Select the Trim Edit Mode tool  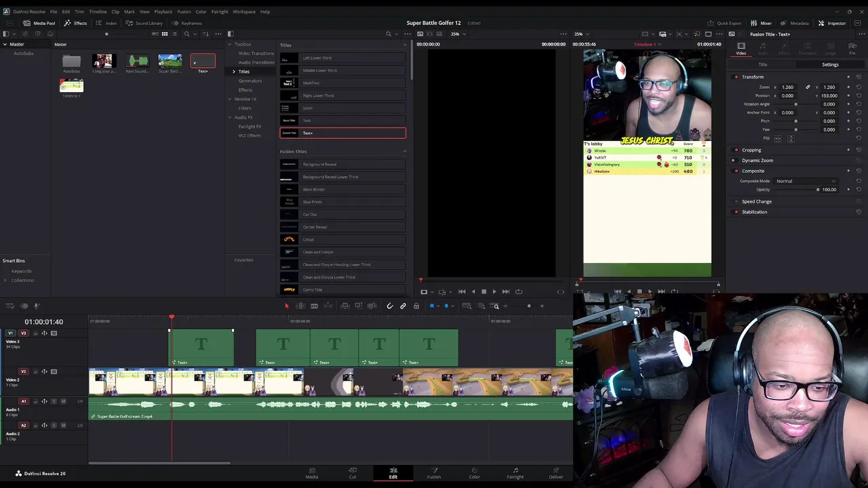coord(300,306)
